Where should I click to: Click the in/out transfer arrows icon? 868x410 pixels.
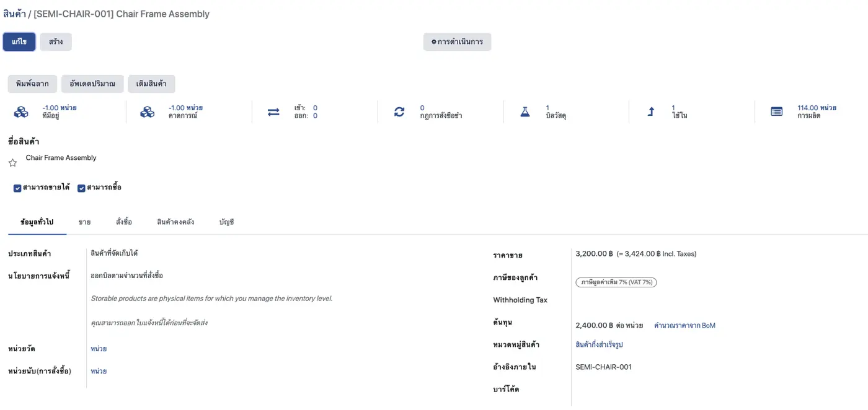[x=273, y=112]
